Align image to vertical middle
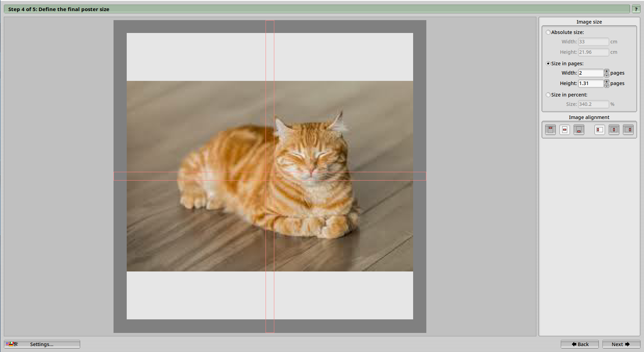644x352 pixels. pyautogui.click(x=564, y=130)
